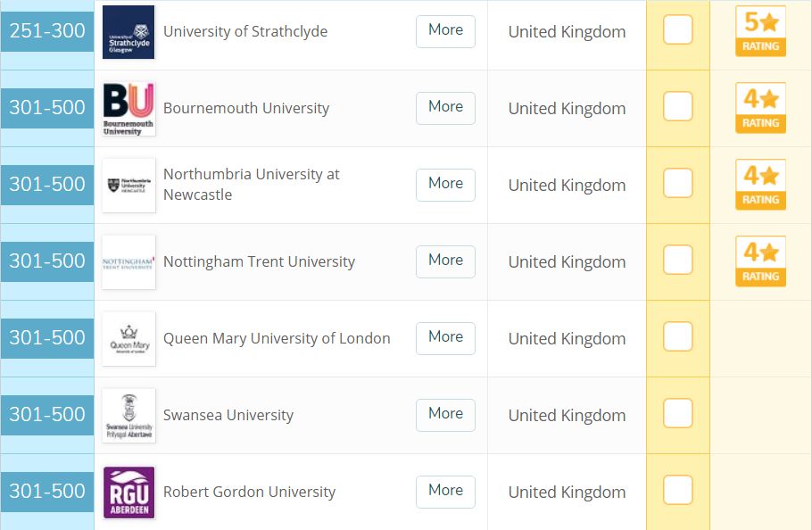Click the Bournemouth University BU logo

pos(128,109)
